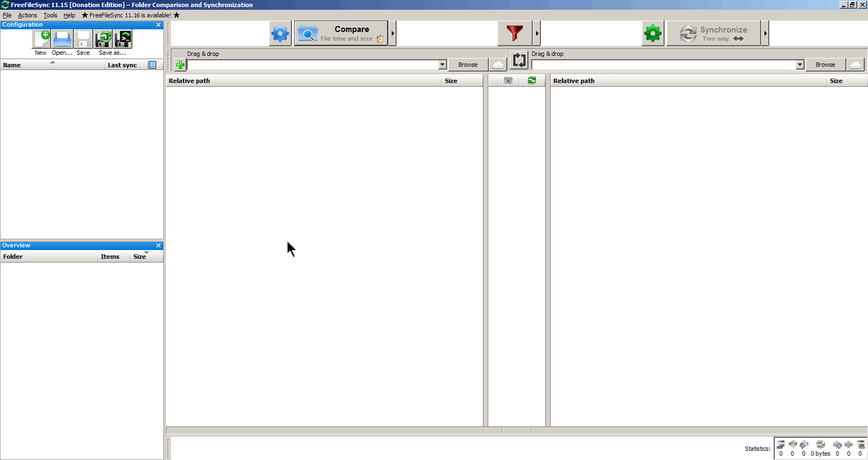The image size is (868, 460).
Task: Click into right folder path input
Action: pyautogui.click(x=664, y=65)
